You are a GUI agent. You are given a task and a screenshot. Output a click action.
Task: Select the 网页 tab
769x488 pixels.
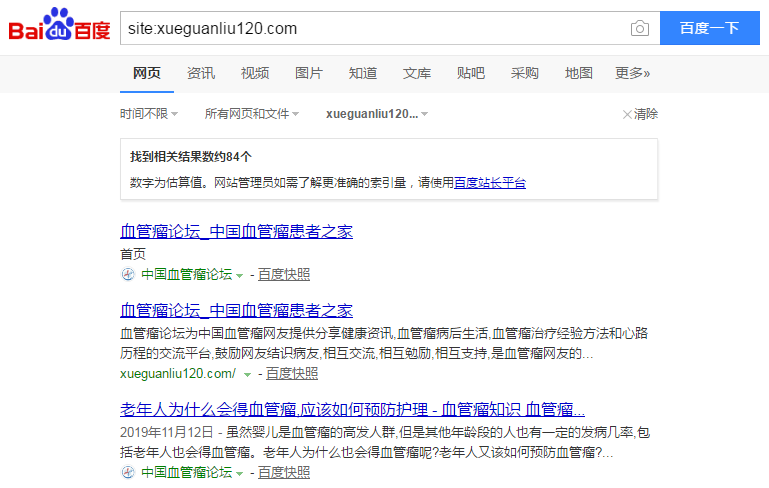147,74
